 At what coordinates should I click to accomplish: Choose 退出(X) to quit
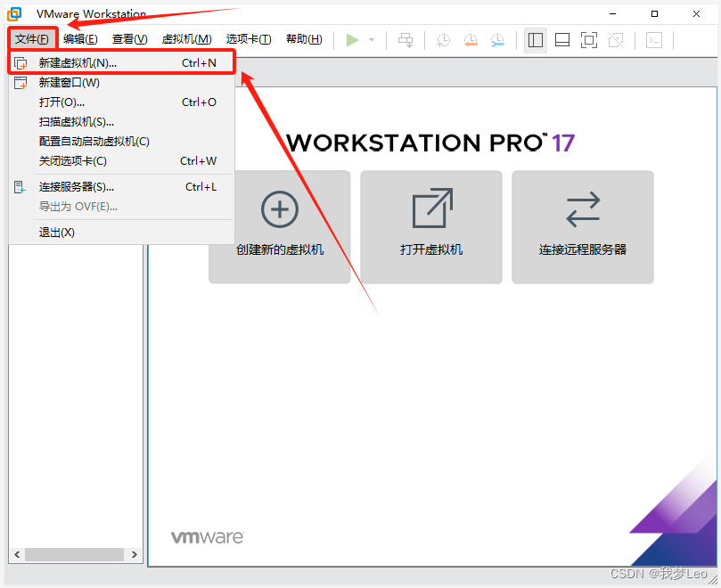[x=122, y=233]
